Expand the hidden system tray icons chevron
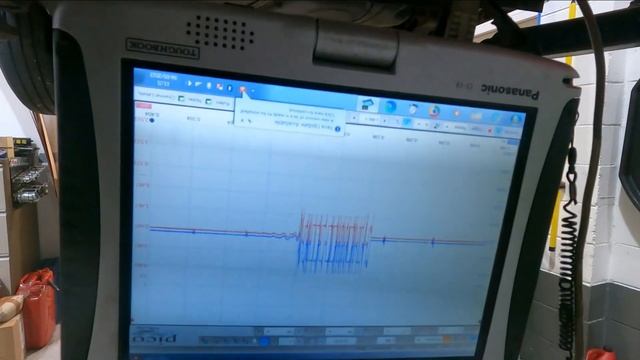The image size is (640, 360). pos(253,91)
